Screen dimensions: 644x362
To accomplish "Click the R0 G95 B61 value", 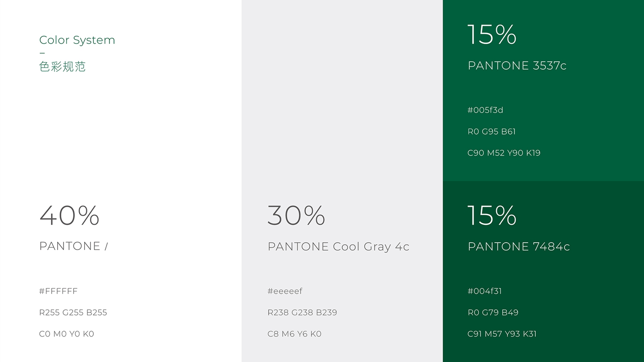I will coord(491,132).
